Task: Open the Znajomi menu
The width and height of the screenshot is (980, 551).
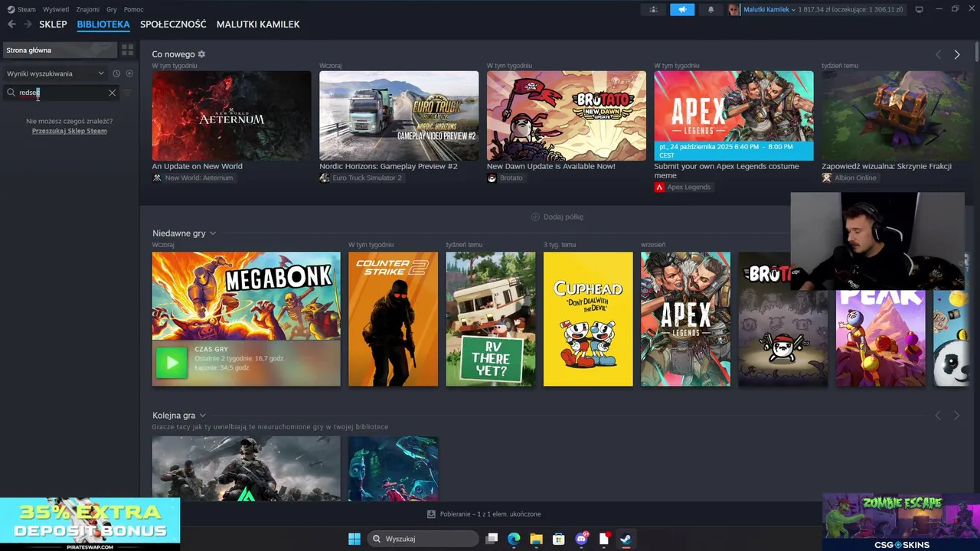Action: point(88,9)
